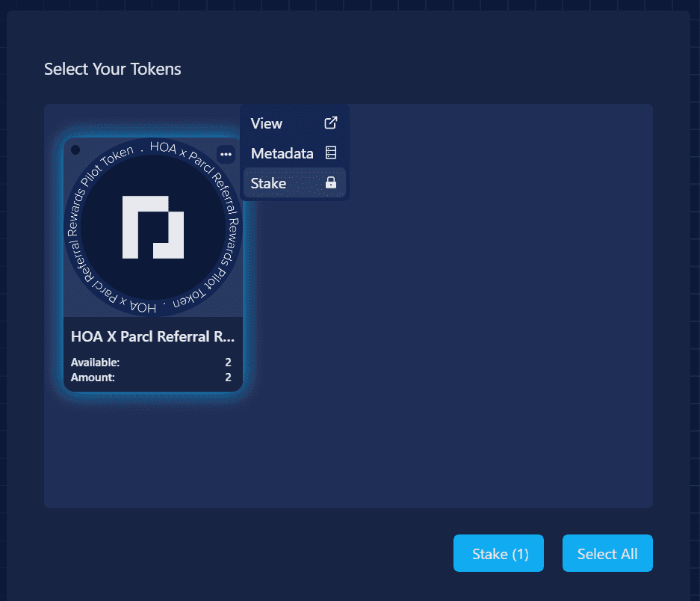The image size is (700, 601).
Task: Click the Available: label on the card
Action: click(95, 362)
